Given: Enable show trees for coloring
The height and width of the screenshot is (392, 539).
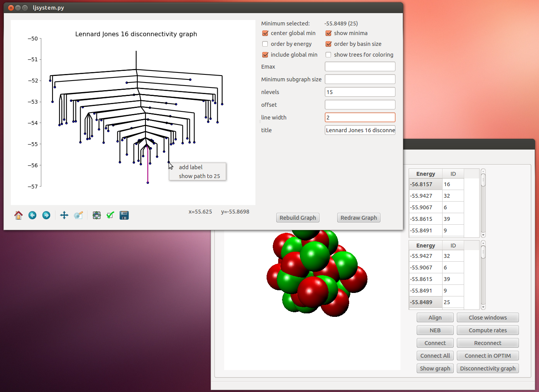Looking at the screenshot, I should pyautogui.click(x=329, y=55).
